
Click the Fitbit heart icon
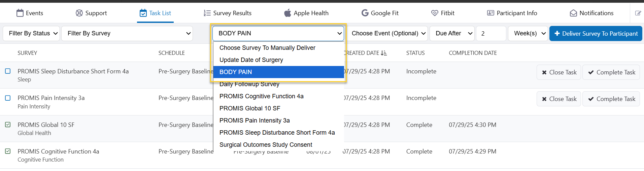[x=435, y=13]
